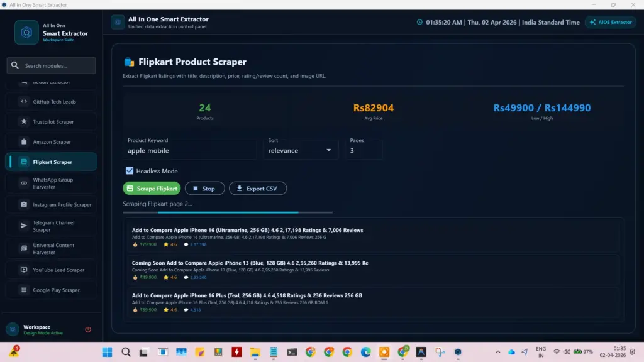Image resolution: width=644 pixels, height=362 pixels.
Task: Click the ₹89,900 price value
Action: [148, 310]
